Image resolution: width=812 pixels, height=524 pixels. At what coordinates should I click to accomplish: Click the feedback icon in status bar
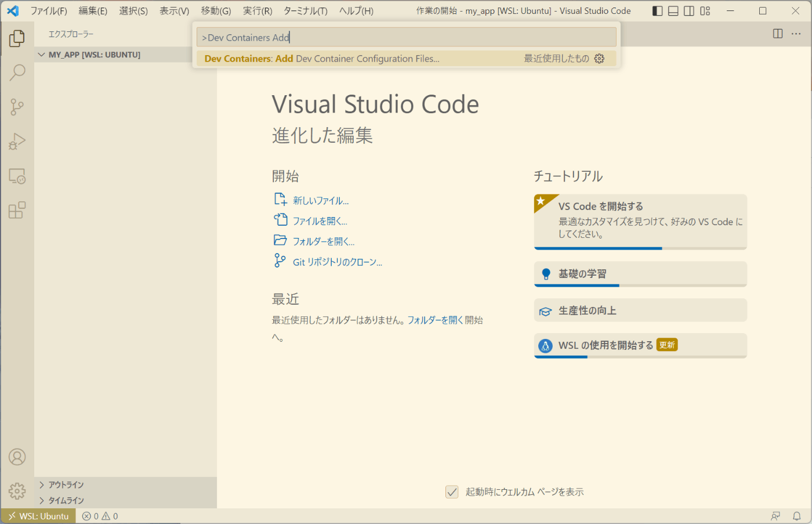point(775,516)
